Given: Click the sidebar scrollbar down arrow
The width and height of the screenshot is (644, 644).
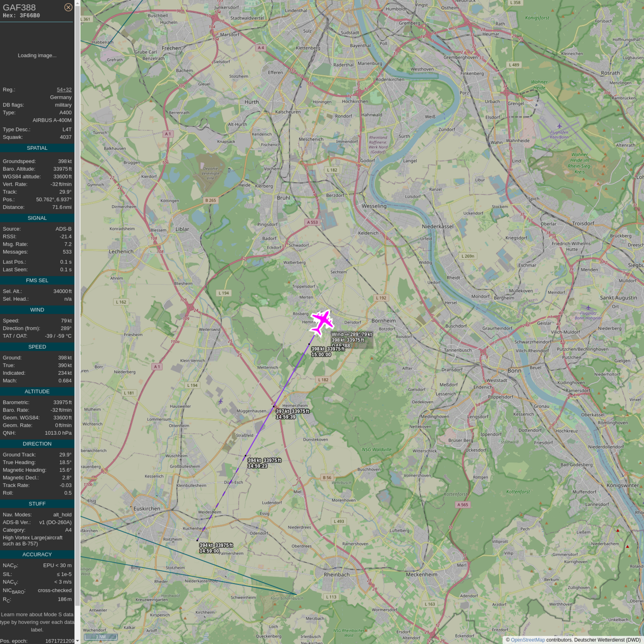Looking at the screenshot, I should tap(77, 641).
